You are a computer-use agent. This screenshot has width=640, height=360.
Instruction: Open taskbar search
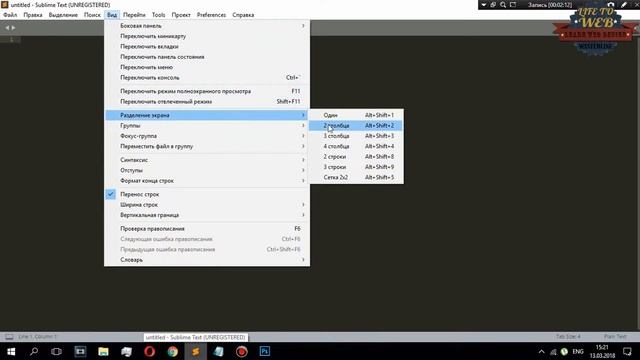click(34, 351)
